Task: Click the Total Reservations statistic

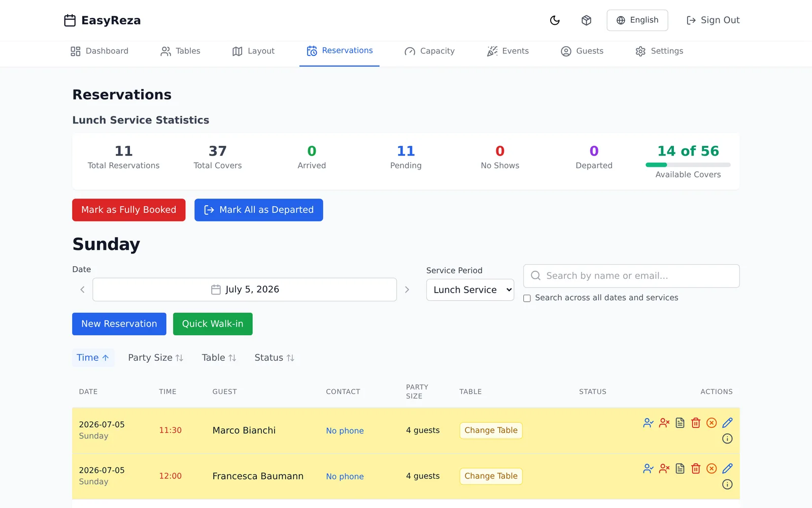Action: point(124,157)
